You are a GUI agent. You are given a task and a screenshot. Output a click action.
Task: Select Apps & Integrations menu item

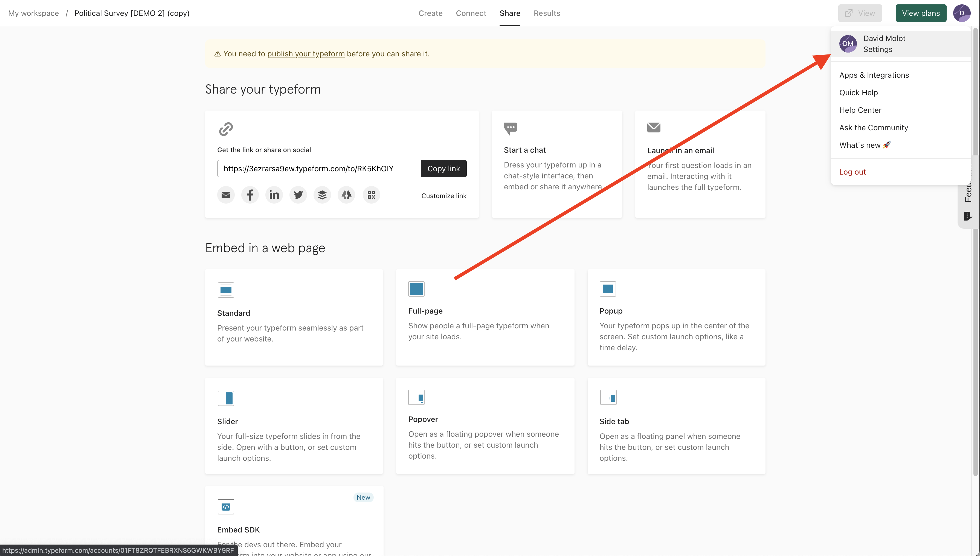coord(874,75)
